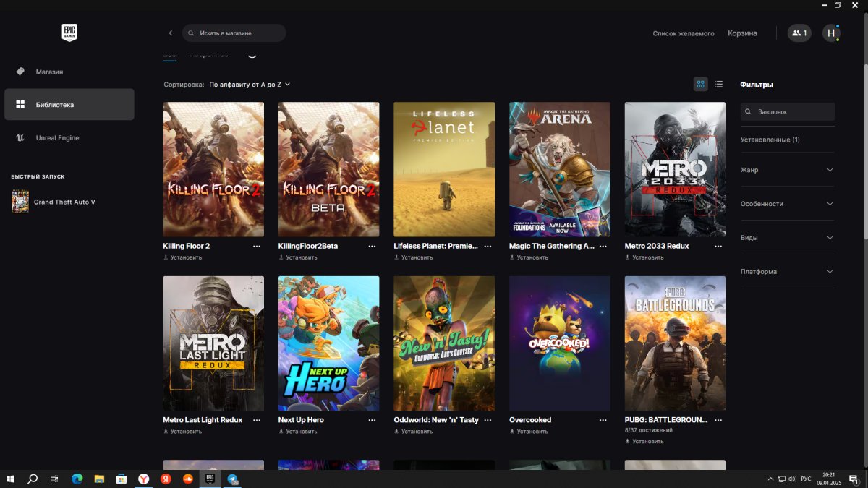Open the notification center icon

pyautogui.click(x=854, y=479)
